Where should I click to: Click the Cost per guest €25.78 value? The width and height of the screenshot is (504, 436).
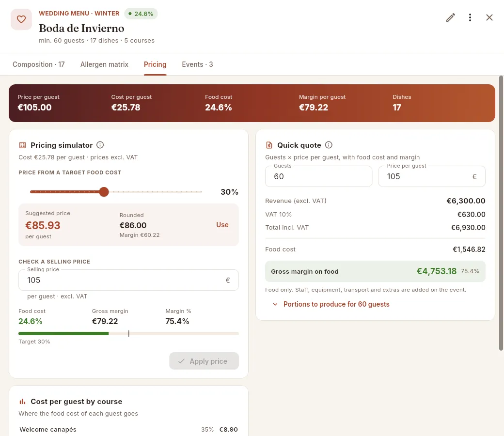click(126, 108)
